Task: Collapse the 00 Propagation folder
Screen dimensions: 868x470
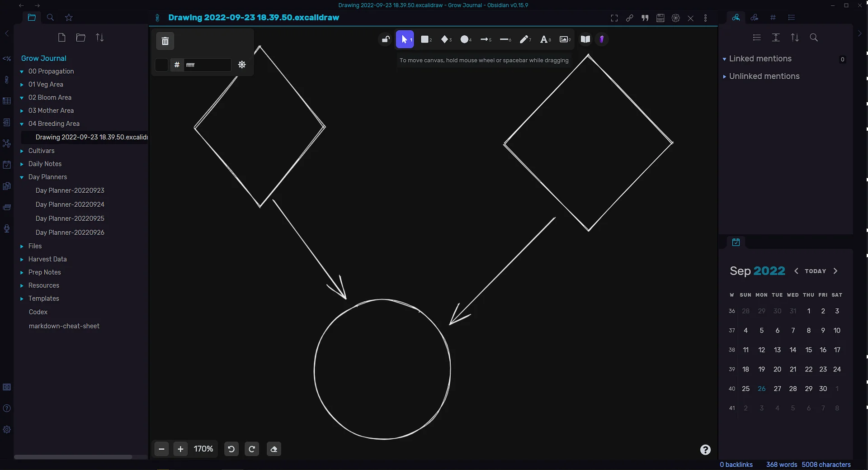Action: click(22, 71)
